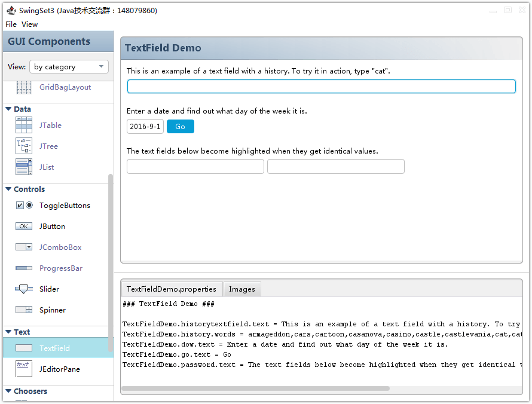This screenshot has width=532, height=404.
Task: Collapse the Controls category
Action: coord(8,189)
